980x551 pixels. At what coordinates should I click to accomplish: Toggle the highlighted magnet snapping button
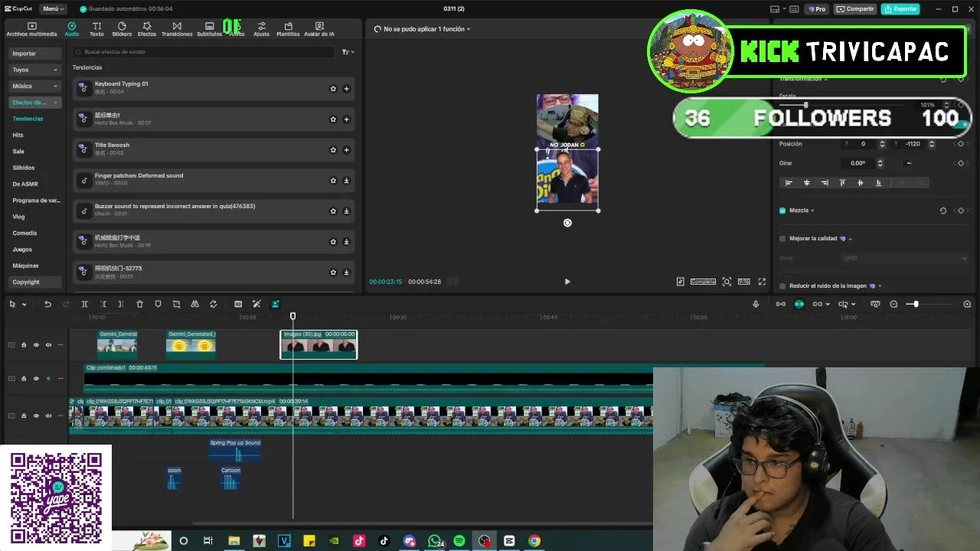(799, 304)
